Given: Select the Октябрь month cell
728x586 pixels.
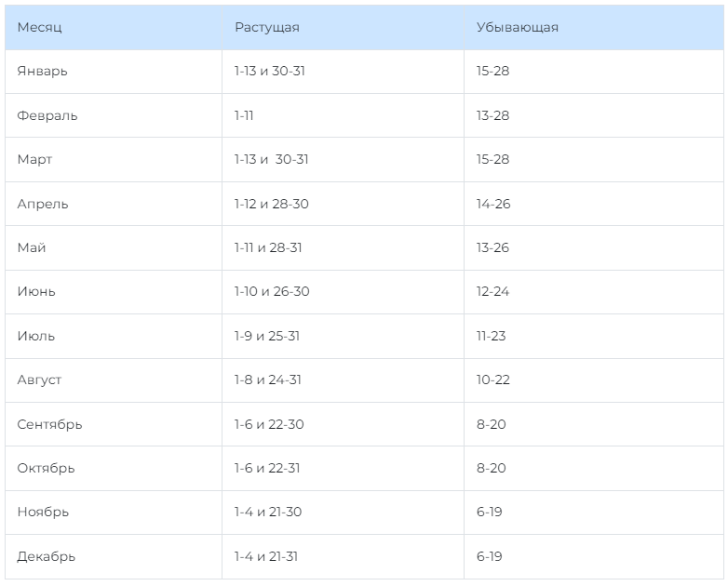Looking at the screenshot, I should 47,468.
